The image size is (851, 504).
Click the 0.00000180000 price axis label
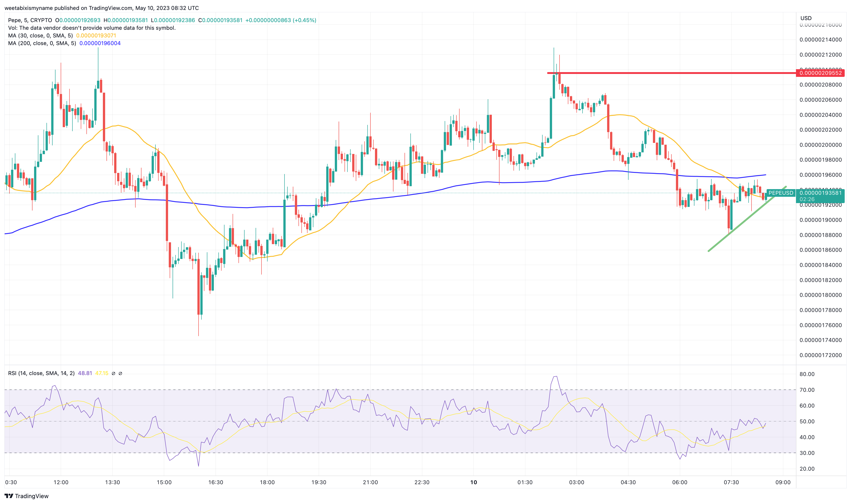click(821, 295)
